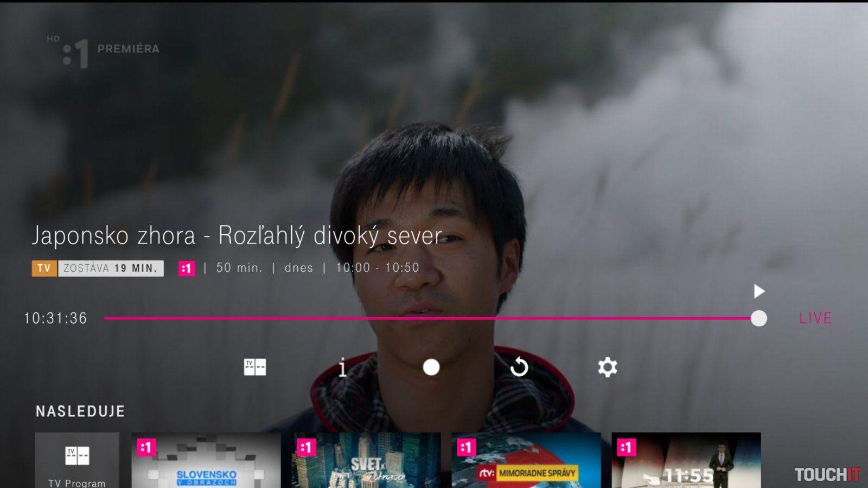The height and width of the screenshot is (488, 868).
Task: Start recording with the round record button
Action: pyautogui.click(x=431, y=367)
